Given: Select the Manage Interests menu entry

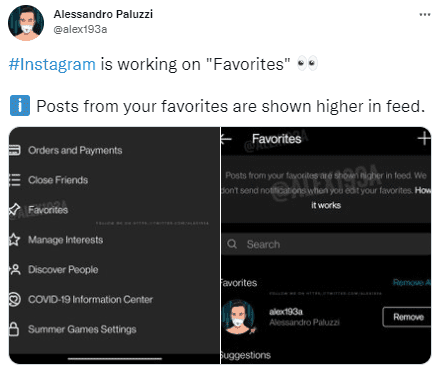Looking at the screenshot, I should [66, 240].
